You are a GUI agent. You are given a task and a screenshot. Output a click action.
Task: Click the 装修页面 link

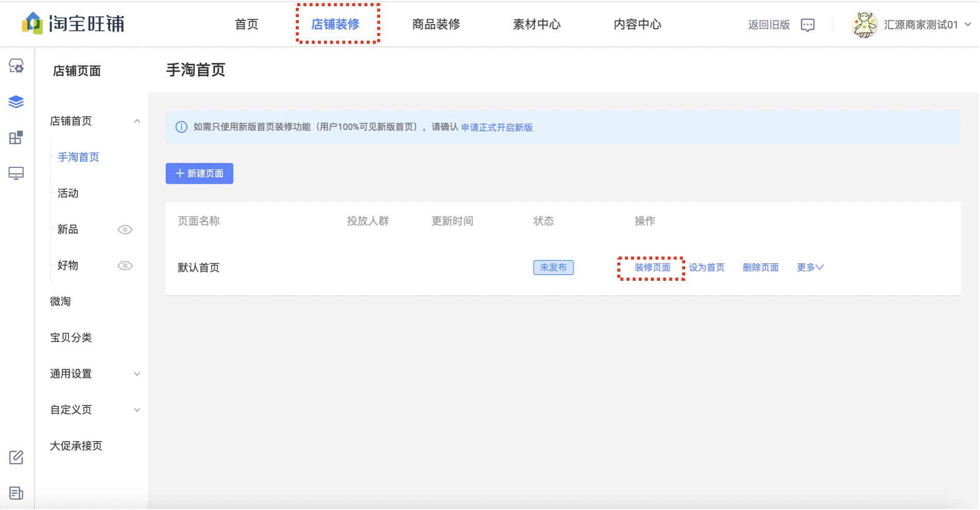(x=652, y=267)
